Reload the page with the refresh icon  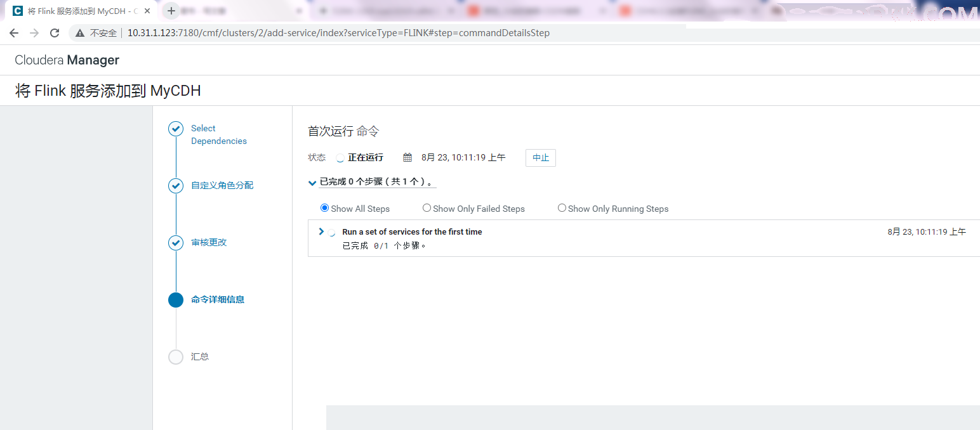[55, 33]
